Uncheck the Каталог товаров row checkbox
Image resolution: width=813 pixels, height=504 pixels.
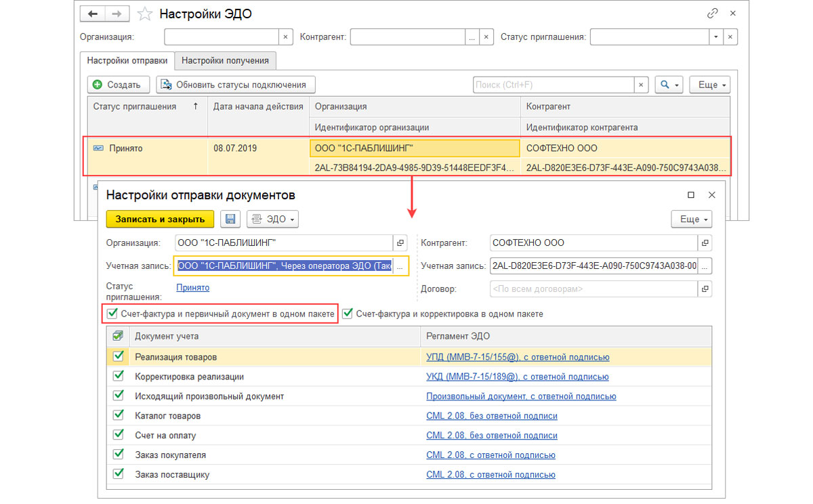pyautogui.click(x=119, y=415)
